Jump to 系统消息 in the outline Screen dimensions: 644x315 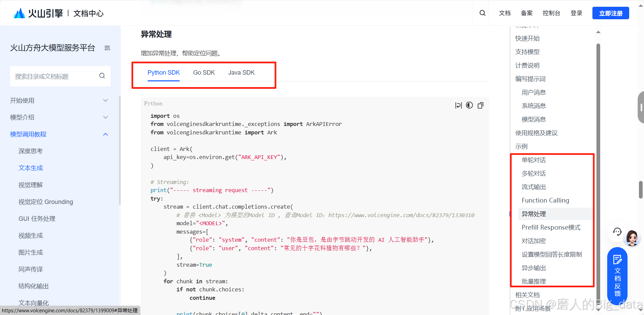pyautogui.click(x=534, y=106)
